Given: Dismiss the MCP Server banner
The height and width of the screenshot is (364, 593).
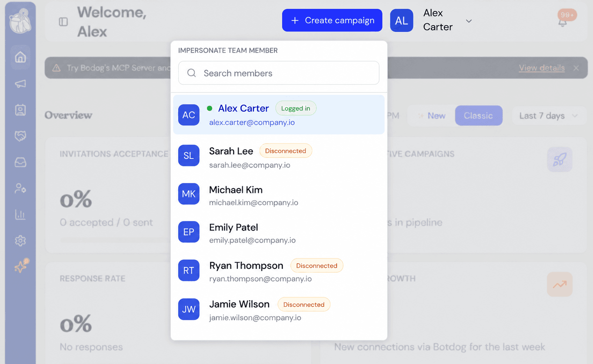Looking at the screenshot, I should (x=576, y=68).
